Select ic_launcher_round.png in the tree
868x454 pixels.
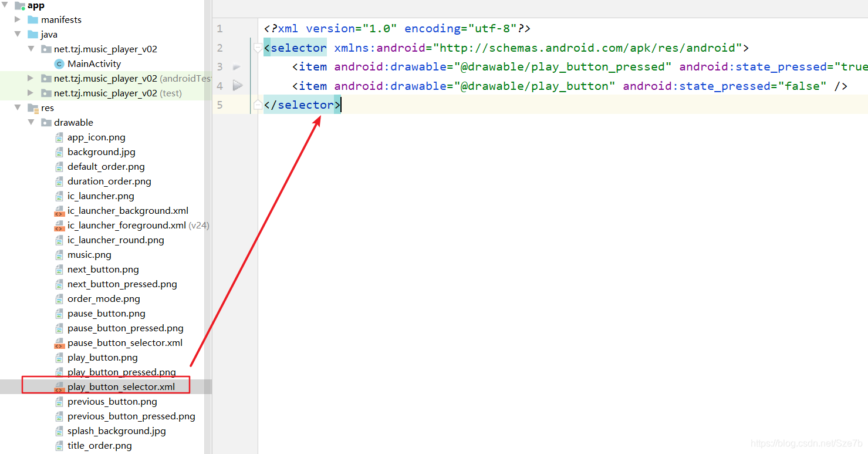116,240
